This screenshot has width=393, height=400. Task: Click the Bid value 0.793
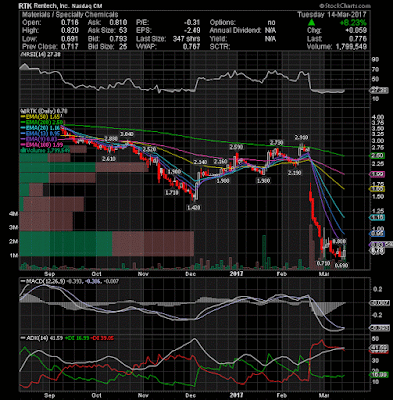[x=118, y=39]
